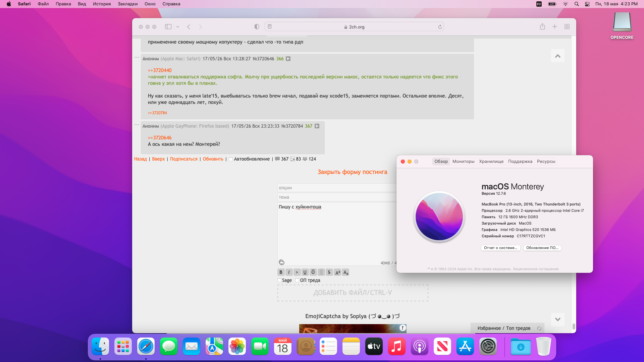Open the Закладки menu in menu bar
The height and width of the screenshot is (362, 644).
(x=128, y=4)
